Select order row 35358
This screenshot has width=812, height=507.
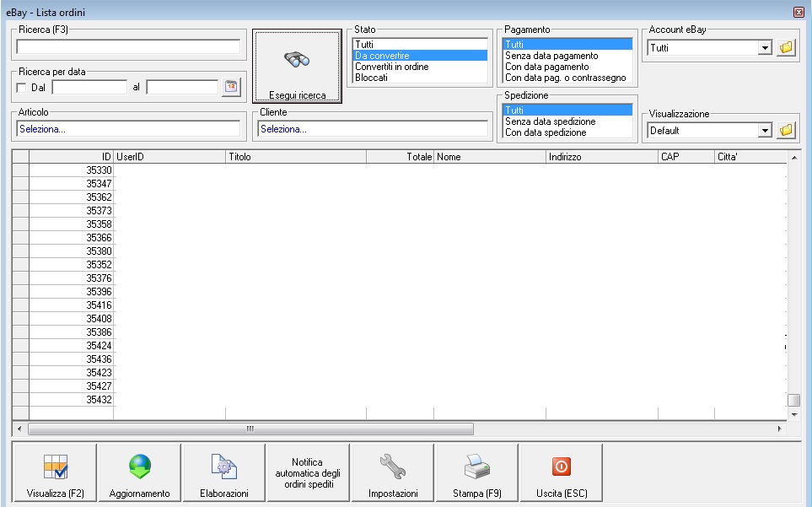(72, 224)
